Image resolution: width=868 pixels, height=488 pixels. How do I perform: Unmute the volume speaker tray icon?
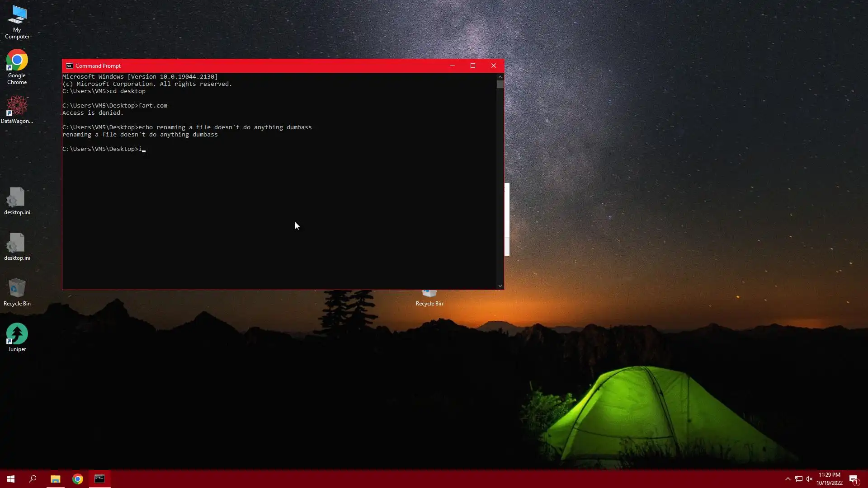tap(809, 479)
